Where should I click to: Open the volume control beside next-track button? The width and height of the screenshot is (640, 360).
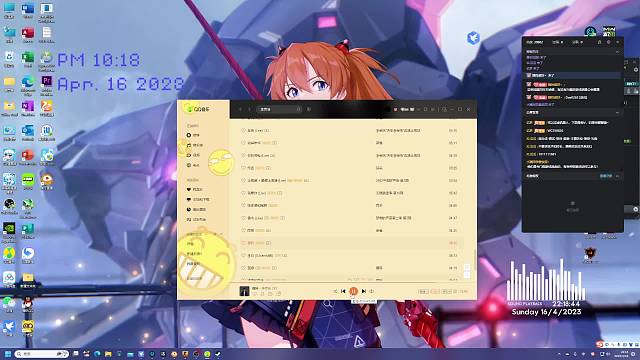tap(372, 291)
